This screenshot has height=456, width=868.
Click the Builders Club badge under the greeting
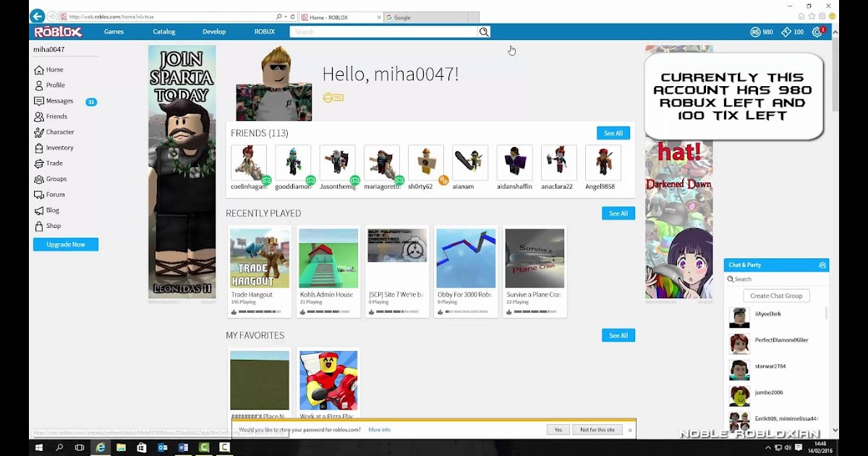click(x=333, y=98)
